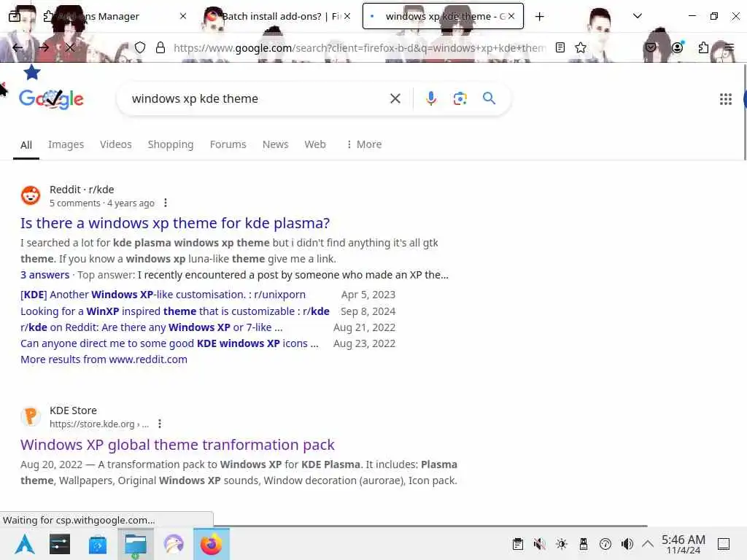This screenshot has width=747, height=560.
Task: Open the volume tray icon
Action: pos(627,544)
